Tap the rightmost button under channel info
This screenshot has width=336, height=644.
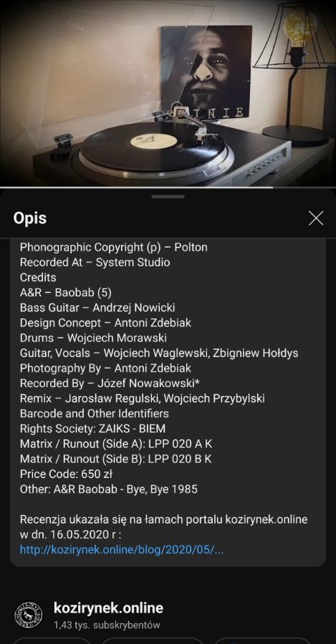261,640
